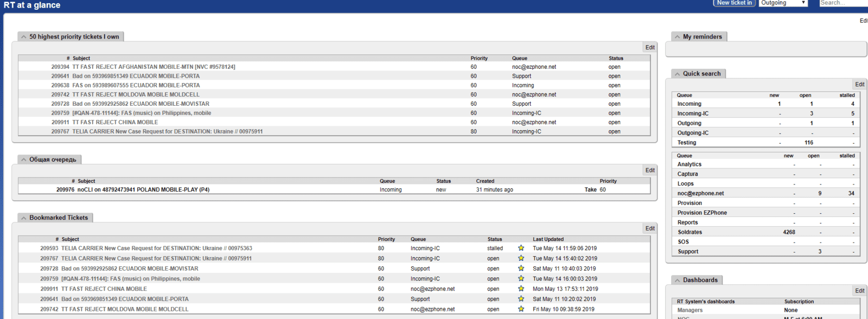This screenshot has width=868, height=319.
Task: Toggle star bookmark on ticket 209742
Action: coord(521,309)
